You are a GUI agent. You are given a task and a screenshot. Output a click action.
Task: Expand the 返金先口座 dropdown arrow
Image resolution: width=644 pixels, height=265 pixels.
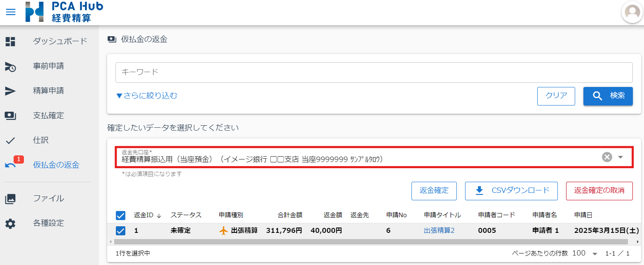click(x=620, y=157)
